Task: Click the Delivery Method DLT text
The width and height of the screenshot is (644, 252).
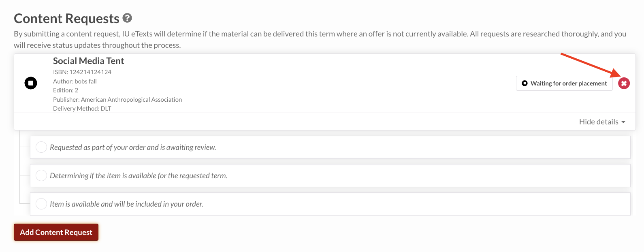Action: [82, 109]
